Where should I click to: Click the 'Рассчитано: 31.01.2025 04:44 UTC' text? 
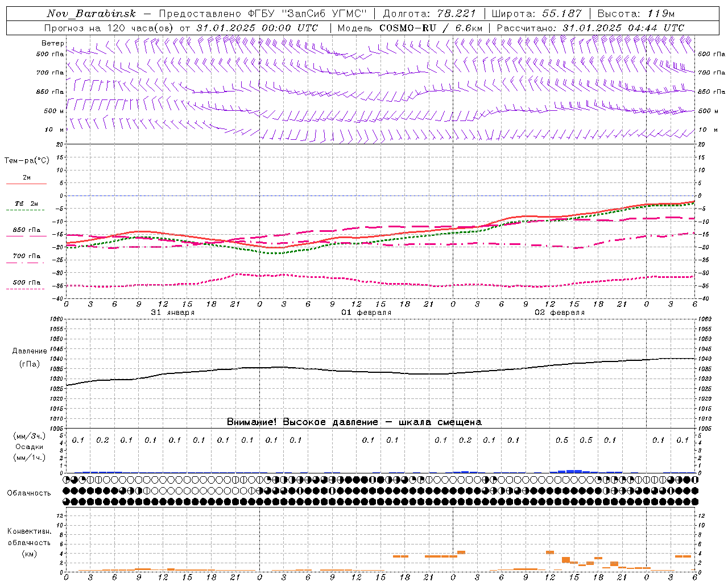pyautogui.click(x=590, y=28)
